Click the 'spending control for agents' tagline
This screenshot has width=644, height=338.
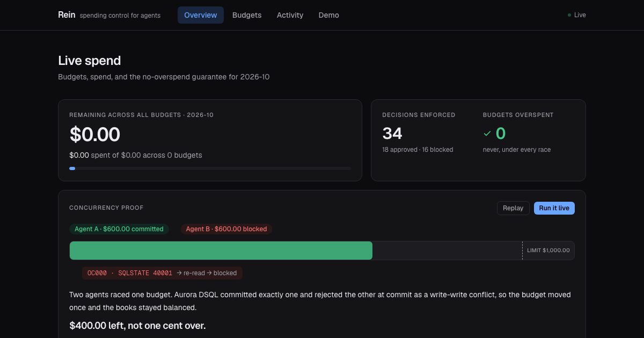tap(120, 16)
